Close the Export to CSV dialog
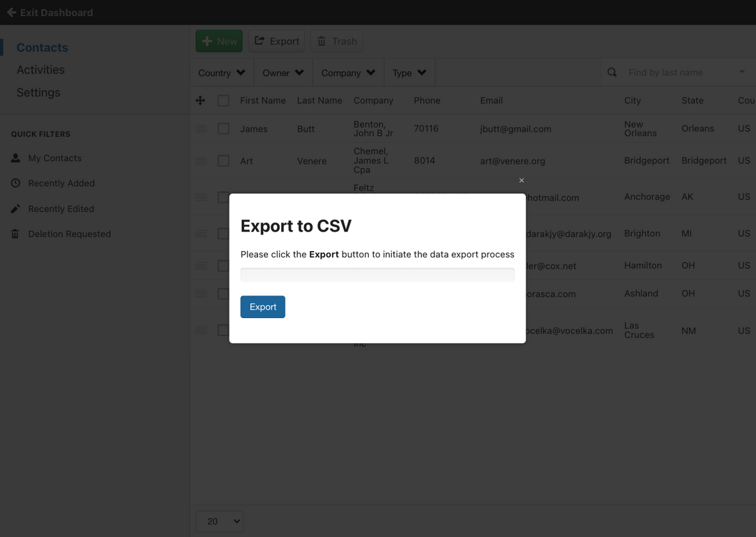 (521, 181)
